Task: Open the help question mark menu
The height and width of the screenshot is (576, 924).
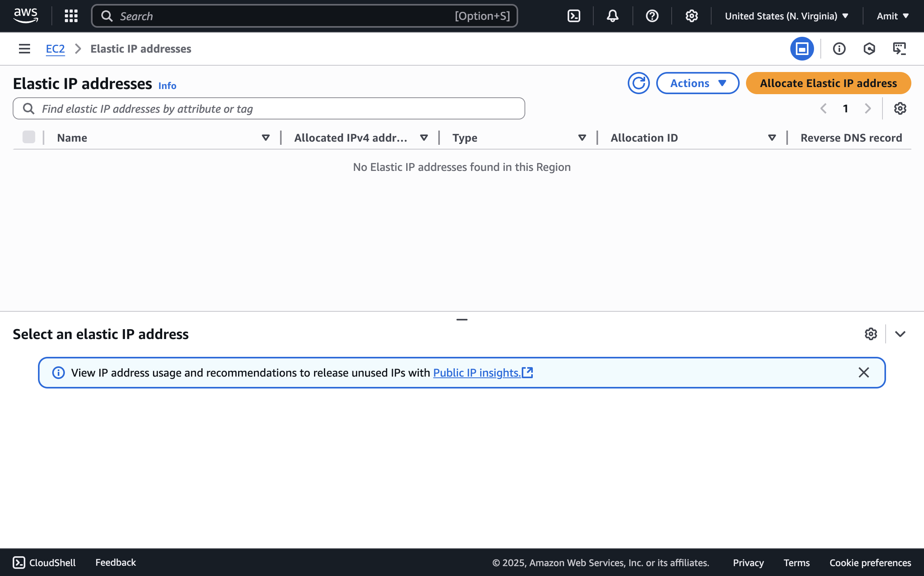Action: click(652, 16)
